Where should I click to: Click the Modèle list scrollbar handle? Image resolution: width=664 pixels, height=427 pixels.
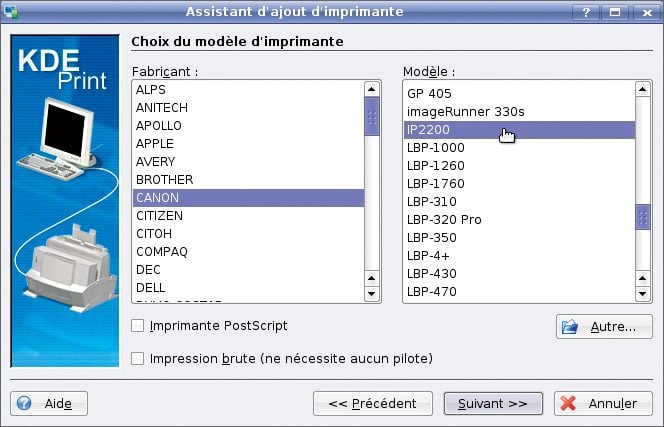coord(643,218)
